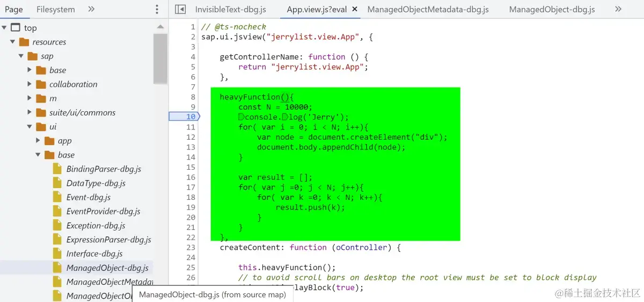Select the collaboration folder icon
Image resolution: width=644 pixels, height=302 pixels.
pos(41,84)
